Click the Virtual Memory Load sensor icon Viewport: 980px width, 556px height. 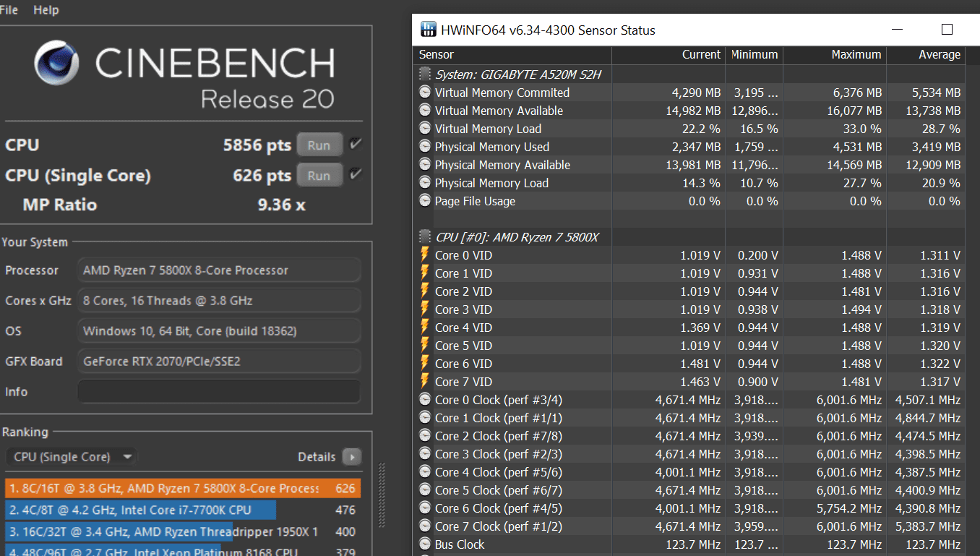[x=425, y=129]
